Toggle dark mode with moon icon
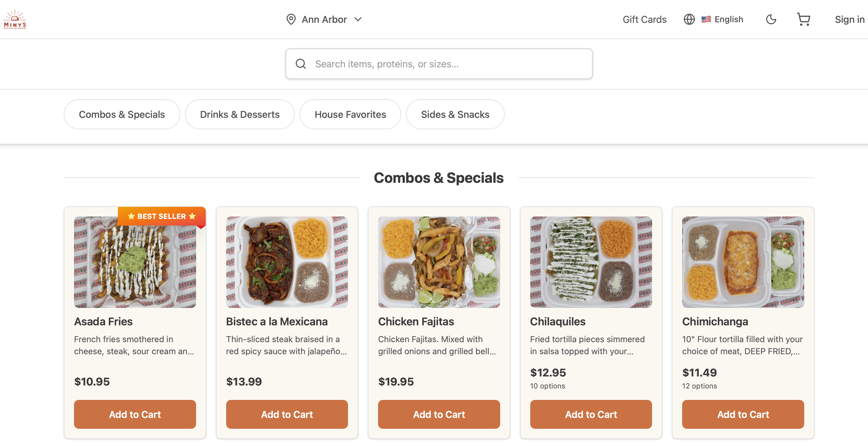Screen dimensions: 868x442 tap(771, 20)
